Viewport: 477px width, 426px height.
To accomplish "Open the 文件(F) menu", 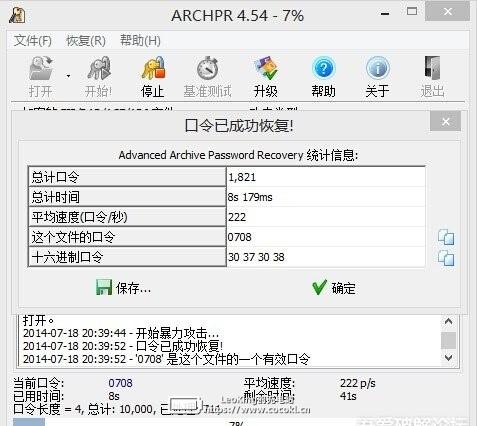I will point(33,41).
